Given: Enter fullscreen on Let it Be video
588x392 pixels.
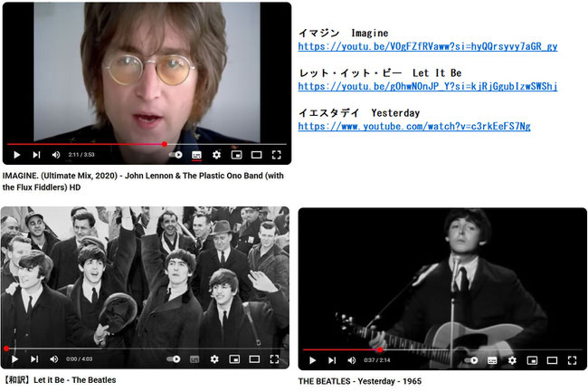Looking at the screenshot, I should click(x=274, y=359).
